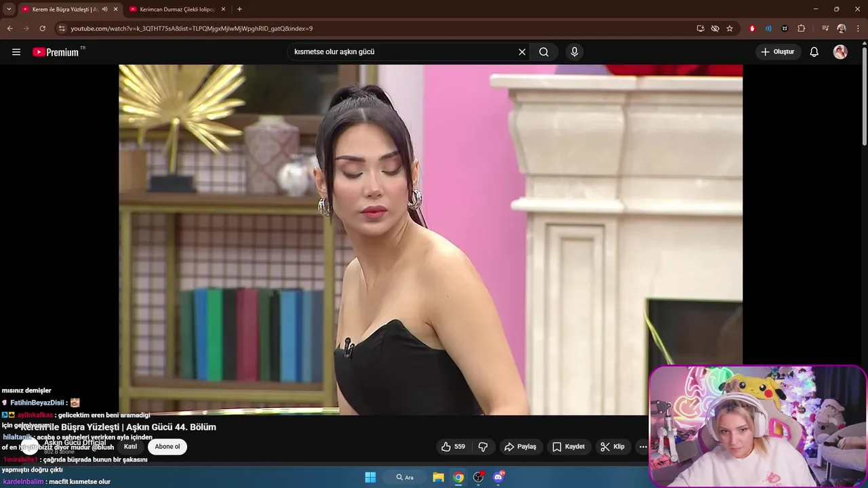This screenshot has width=868, height=488.
Task: Open taskbar Ara search box
Action: 405,477
